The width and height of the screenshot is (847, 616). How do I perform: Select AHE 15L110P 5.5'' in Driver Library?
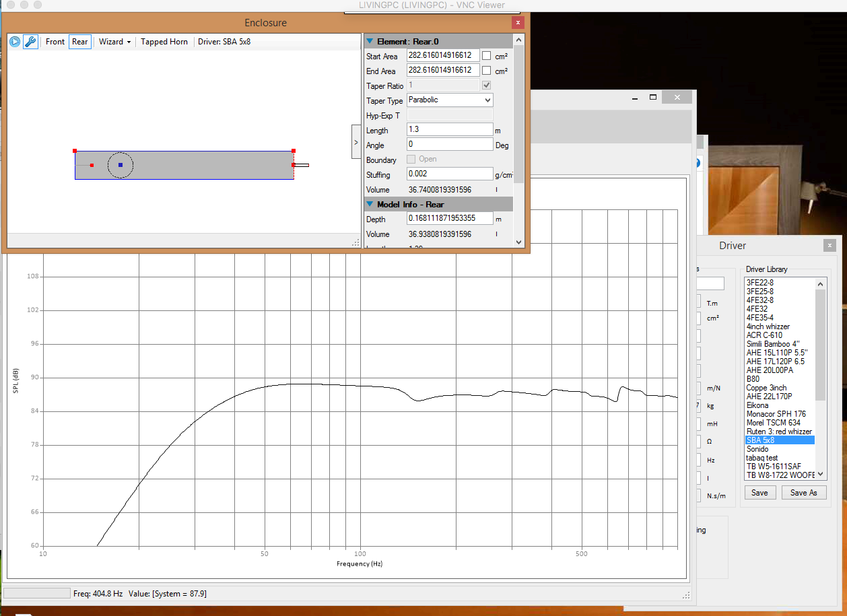(776, 353)
